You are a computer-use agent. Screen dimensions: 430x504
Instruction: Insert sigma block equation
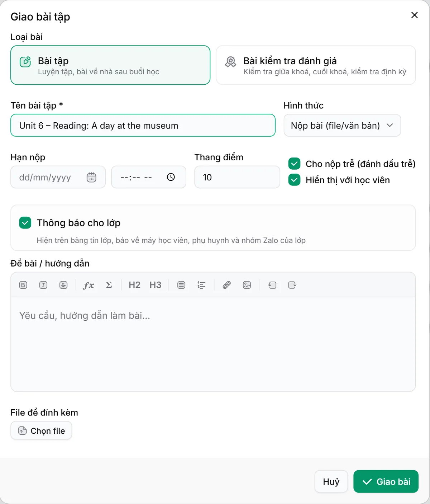pos(109,285)
